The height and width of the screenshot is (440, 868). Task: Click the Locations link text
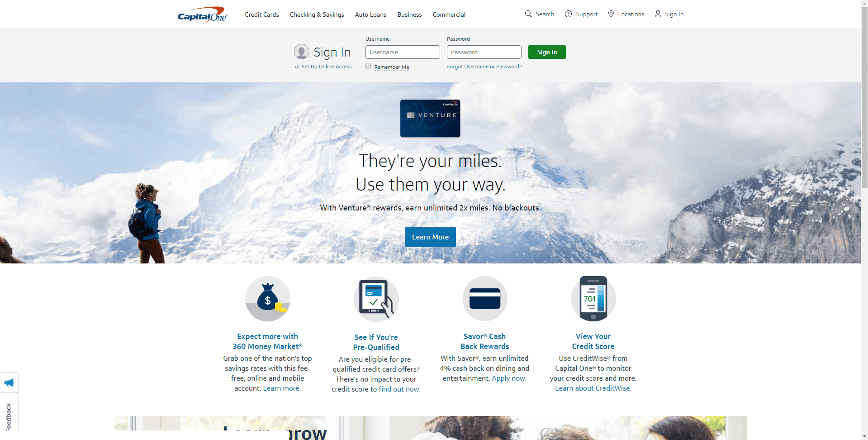(631, 14)
